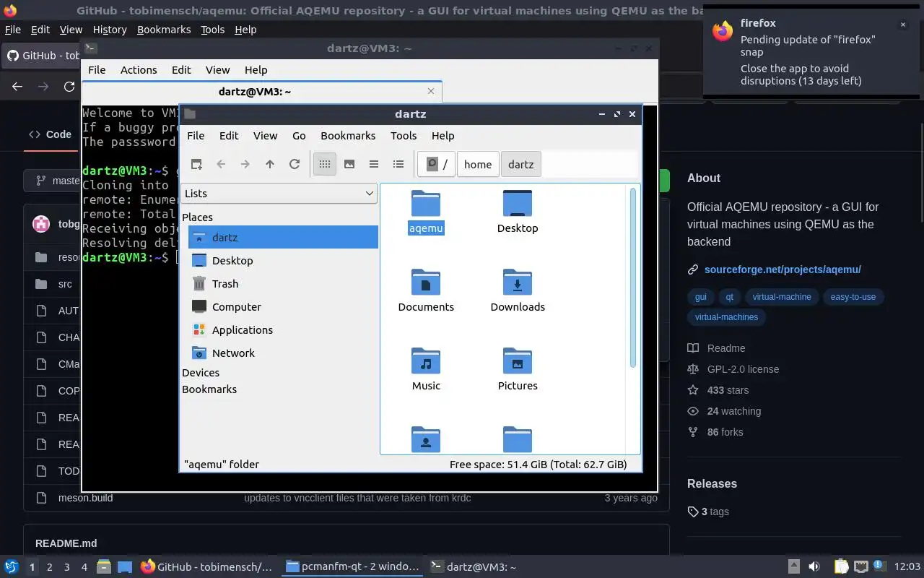Open the start menu in taskbar
924x578 pixels.
pos(12,567)
